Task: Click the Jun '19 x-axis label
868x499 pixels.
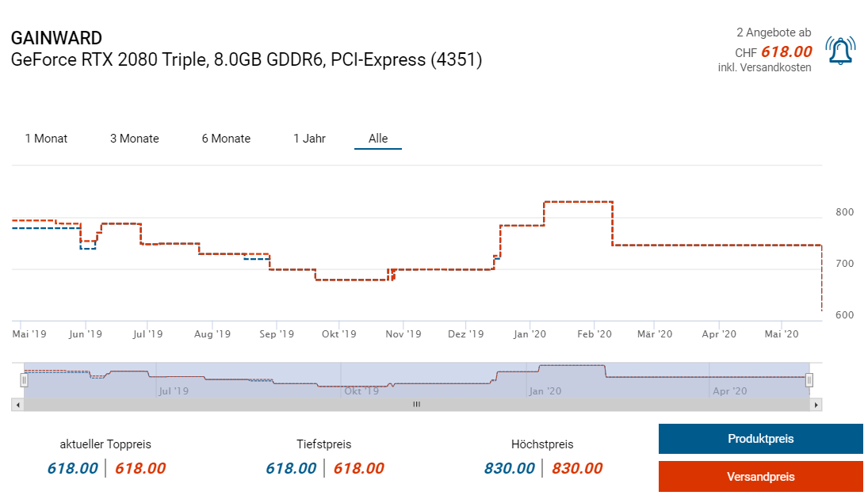Action: pyautogui.click(x=86, y=334)
